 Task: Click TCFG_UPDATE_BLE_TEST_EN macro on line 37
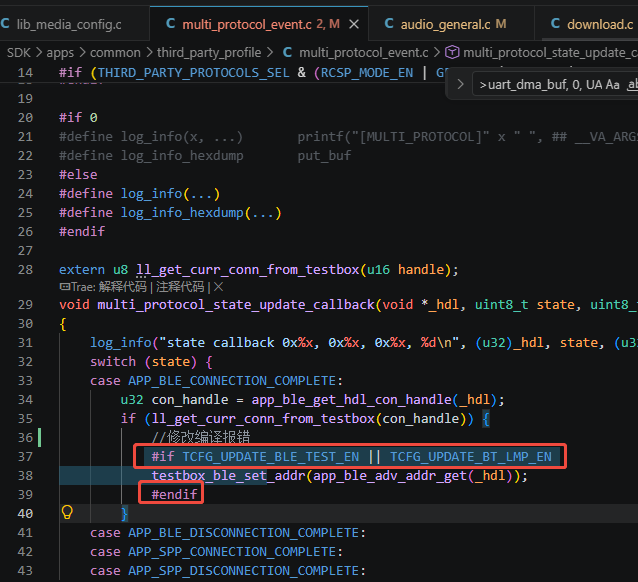(x=271, y=457)
